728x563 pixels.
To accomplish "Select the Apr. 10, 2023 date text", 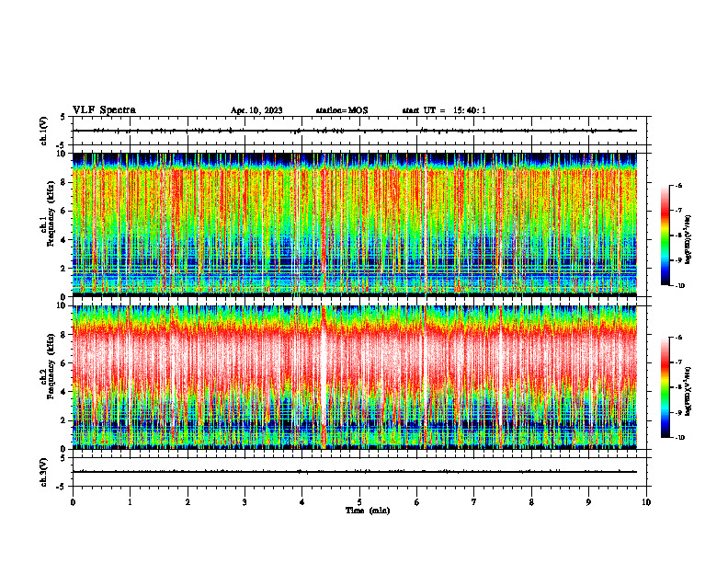I will pos(256,110).
